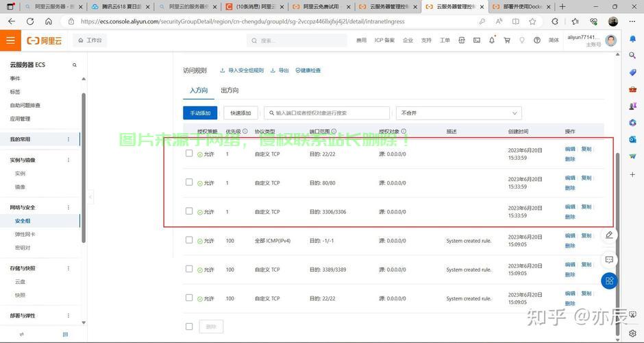The image size is (644, 343).
Task: Check the rule row for port 80/80
Action: 189,182
